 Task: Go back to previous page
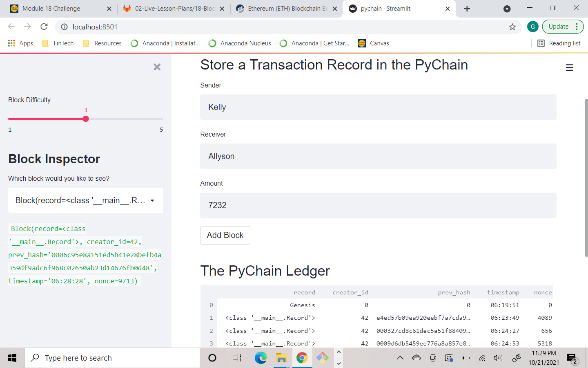click(x=11, y=27)
